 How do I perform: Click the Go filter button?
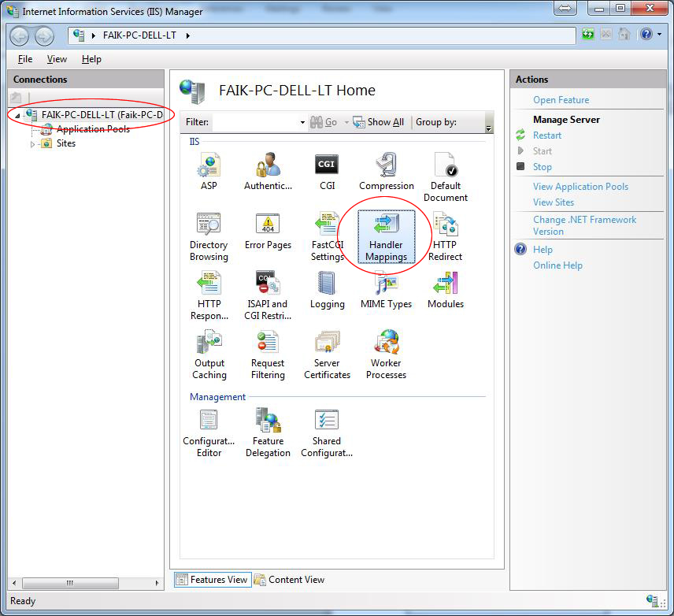(x=324, y=123)
